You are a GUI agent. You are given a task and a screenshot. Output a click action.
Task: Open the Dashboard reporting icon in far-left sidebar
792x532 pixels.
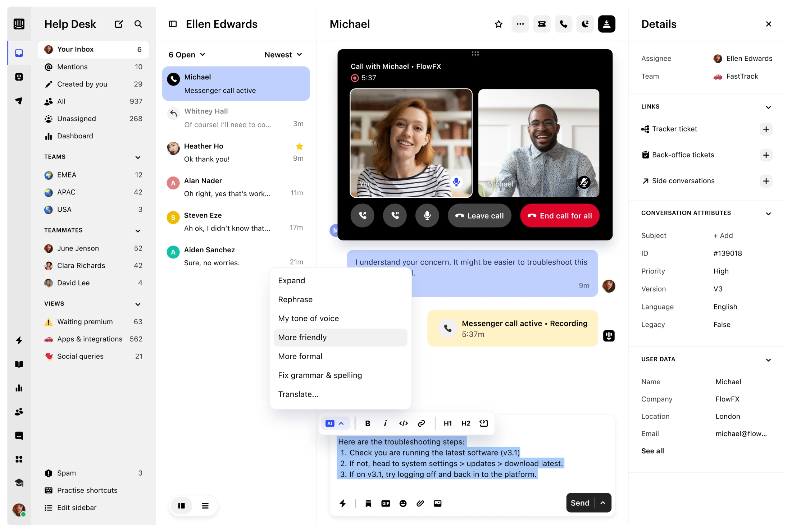point(19,388)
